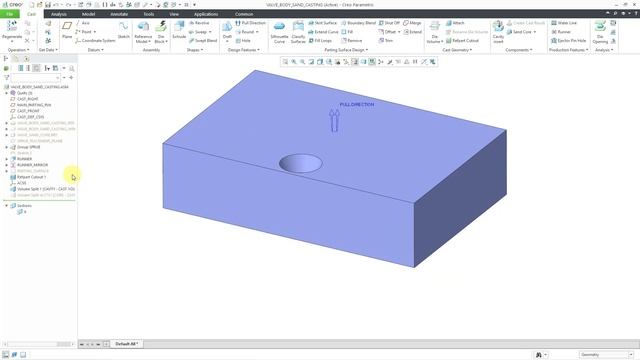640x360 pixels.
Task: Click the Fill Loops tool
Action: tap(320, 41)
